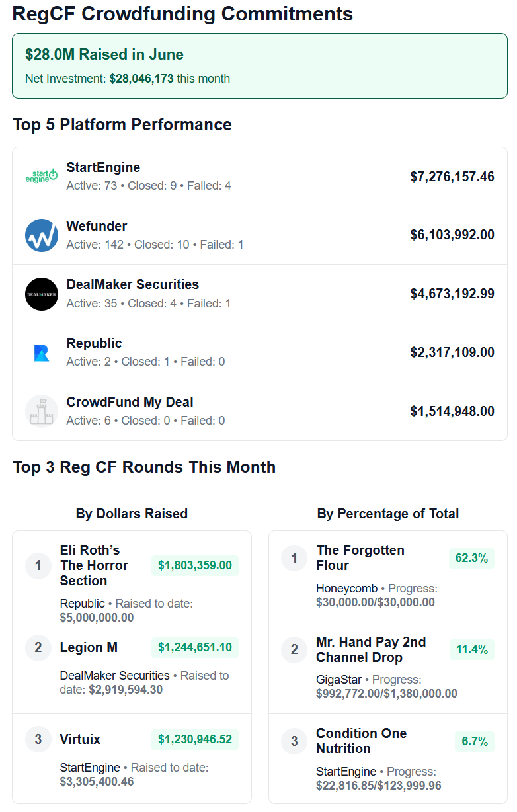
Task: Click the Wefunder blue logo icon
Action: point(42,235)
